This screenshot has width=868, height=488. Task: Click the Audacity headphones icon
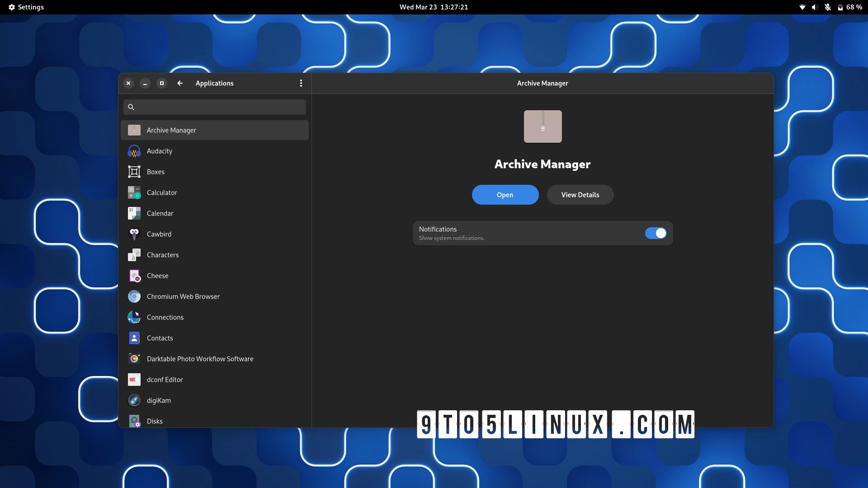pyautogui.click(x=134, y=151)
